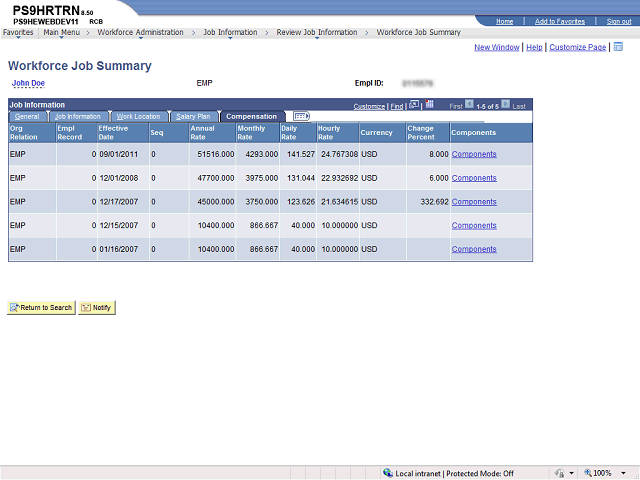
Task: Click the Download to Excel icon
Action: (429, 104)
